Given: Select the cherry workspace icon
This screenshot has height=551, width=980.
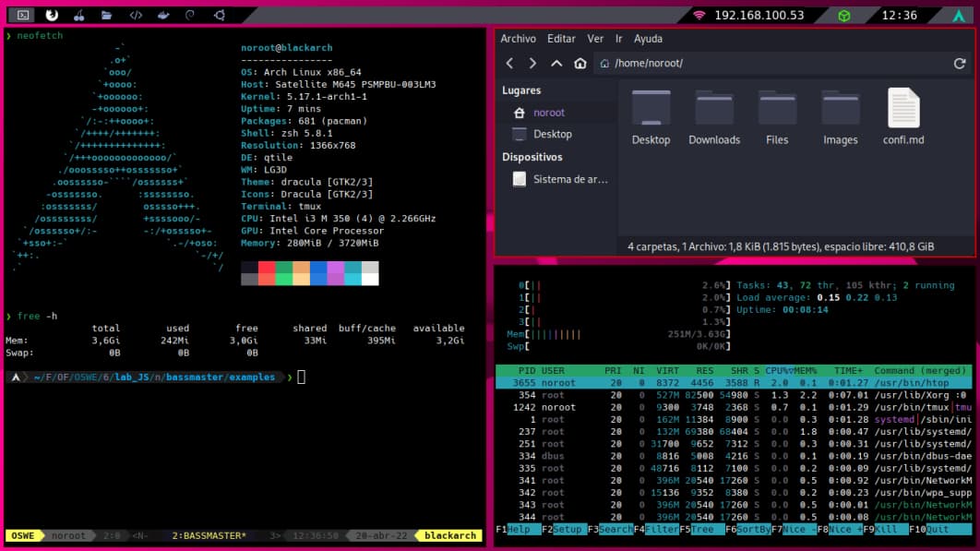Looking at the screenshot, I should [78, 15].
